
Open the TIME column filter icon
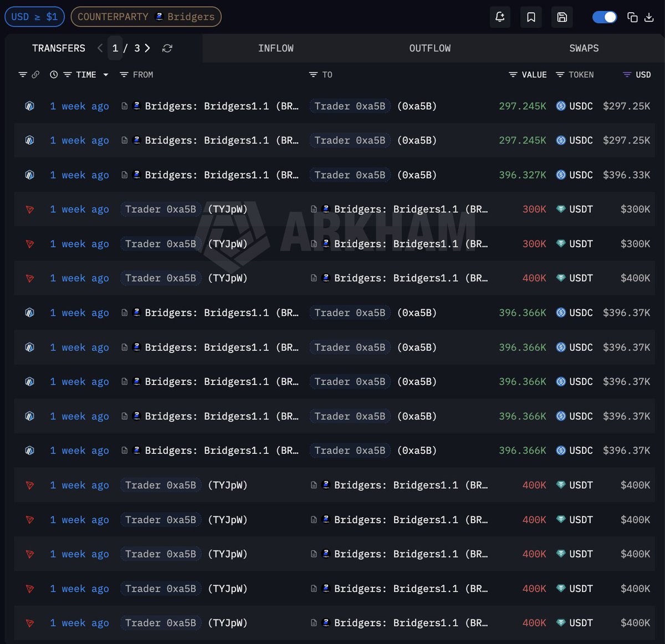click(67, 74)
